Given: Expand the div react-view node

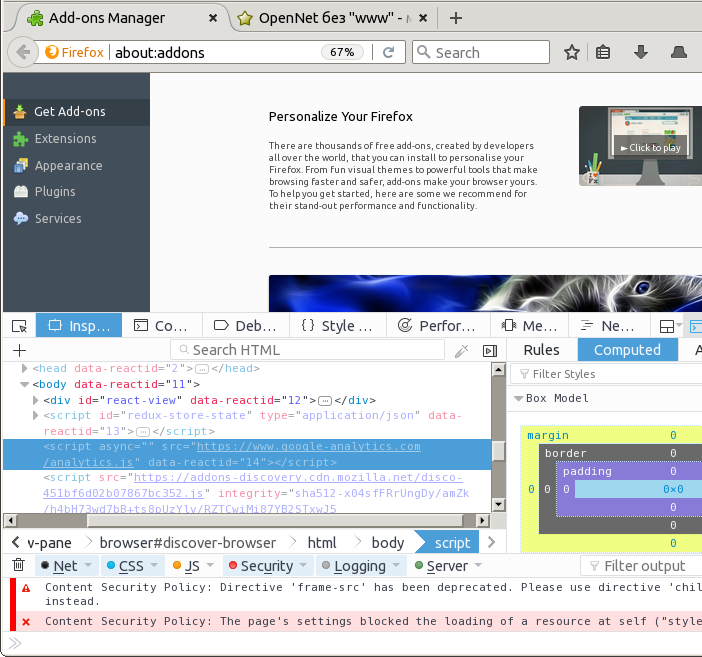Looking at the screenshot, I should tap(35, 400).
